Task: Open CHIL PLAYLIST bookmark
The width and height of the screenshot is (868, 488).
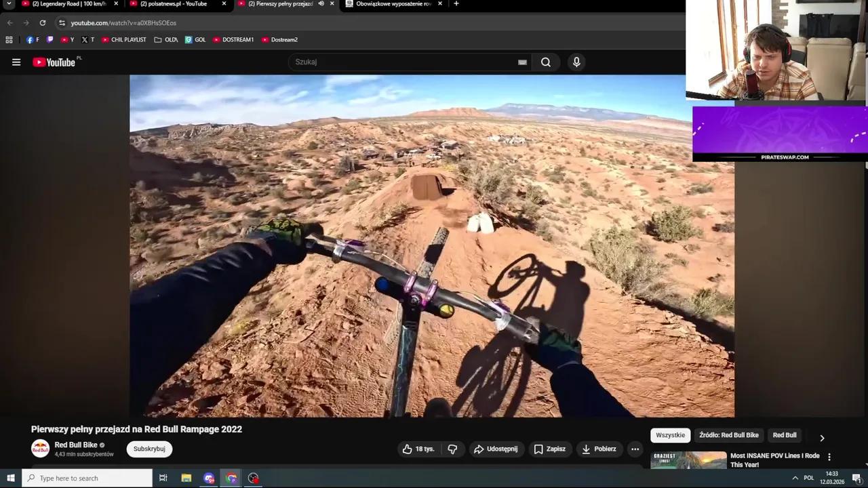Action: click(x=124, y=40)
